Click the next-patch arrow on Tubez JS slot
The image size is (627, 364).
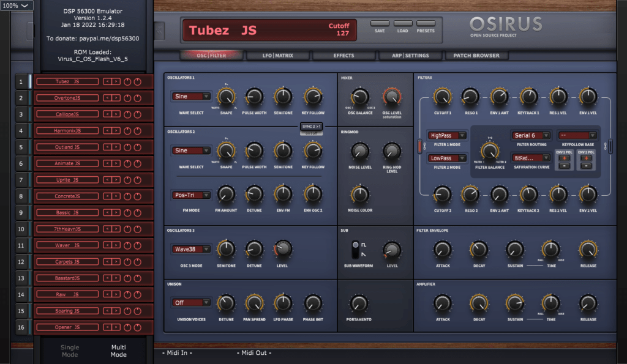click(x=116, y=81)
